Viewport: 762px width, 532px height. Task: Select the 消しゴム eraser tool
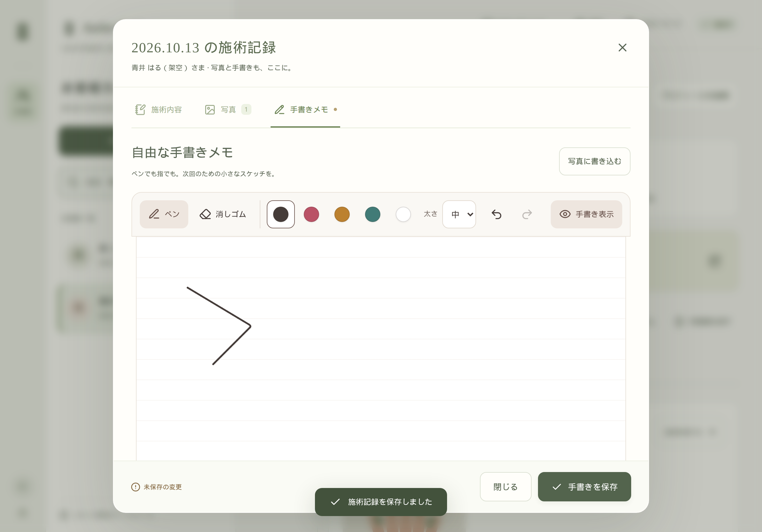pos(223,214)
